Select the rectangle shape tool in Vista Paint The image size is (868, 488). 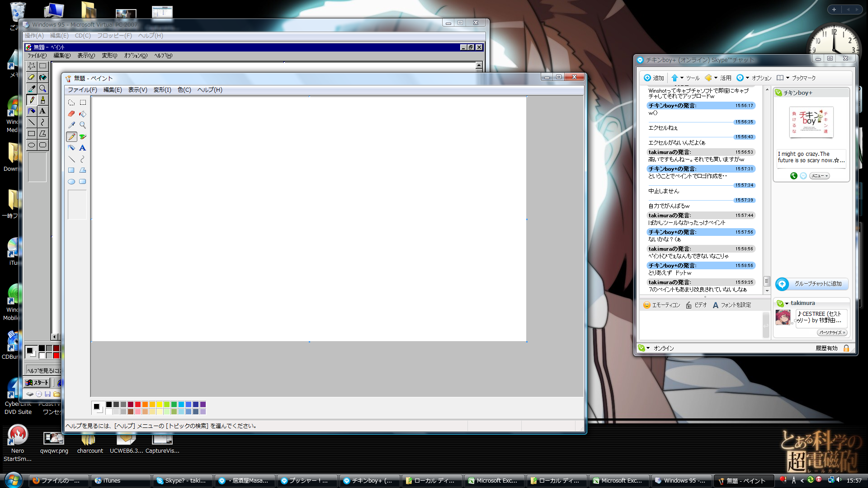71,170
